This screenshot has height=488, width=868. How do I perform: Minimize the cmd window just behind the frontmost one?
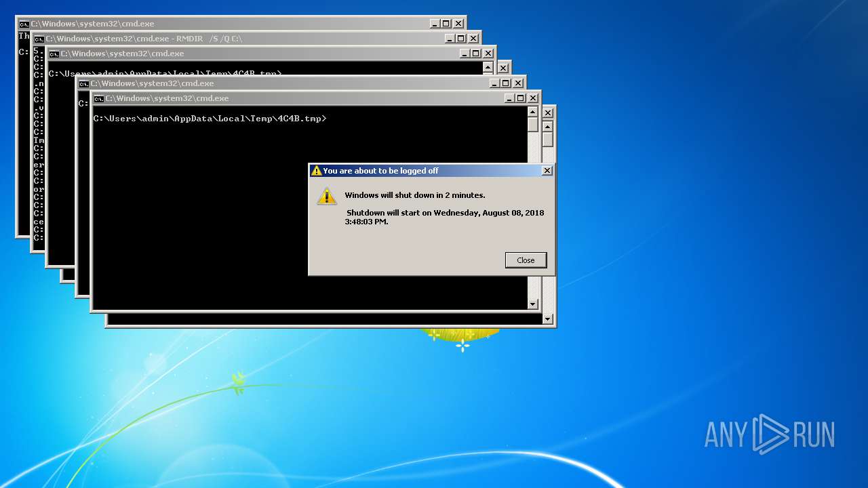point(494,83)
